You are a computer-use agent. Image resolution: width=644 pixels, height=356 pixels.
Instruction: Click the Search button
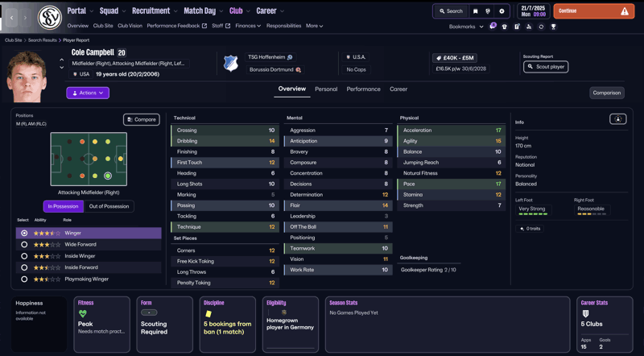coord(451,11)
